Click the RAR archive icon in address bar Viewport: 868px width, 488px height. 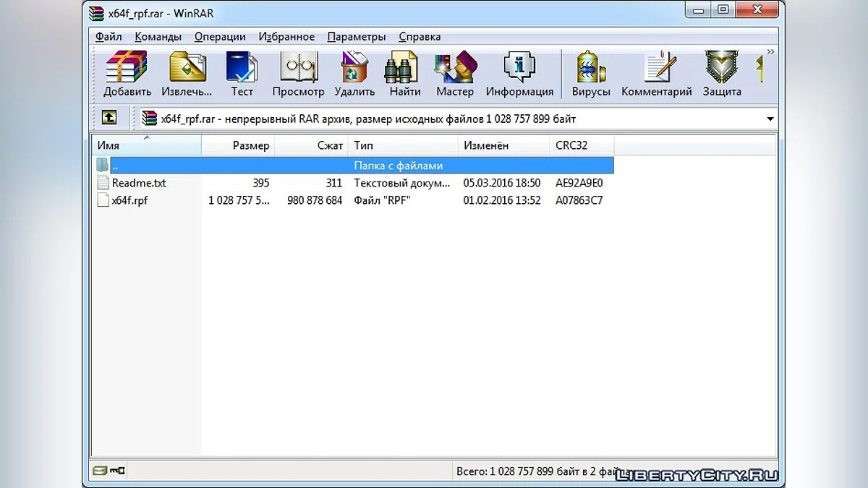tap(149, 119)
